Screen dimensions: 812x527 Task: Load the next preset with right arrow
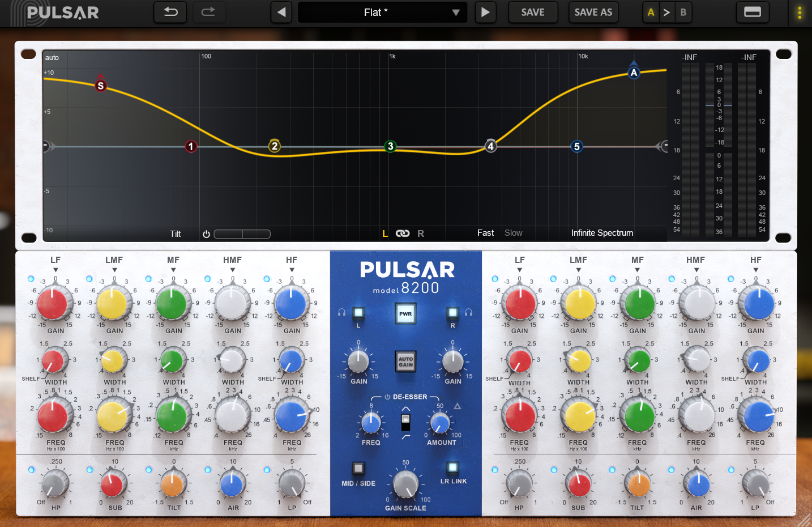(x=485, y=12)
